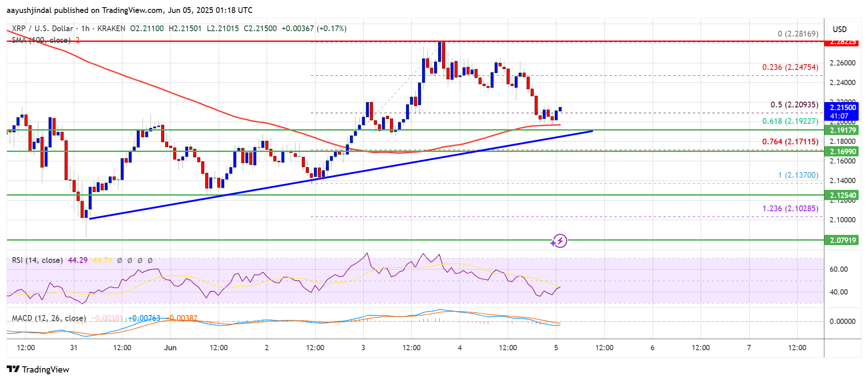Open the USD currency selector
The width and height of the screenshot is (868, 381).
click(x=840, y=29)
